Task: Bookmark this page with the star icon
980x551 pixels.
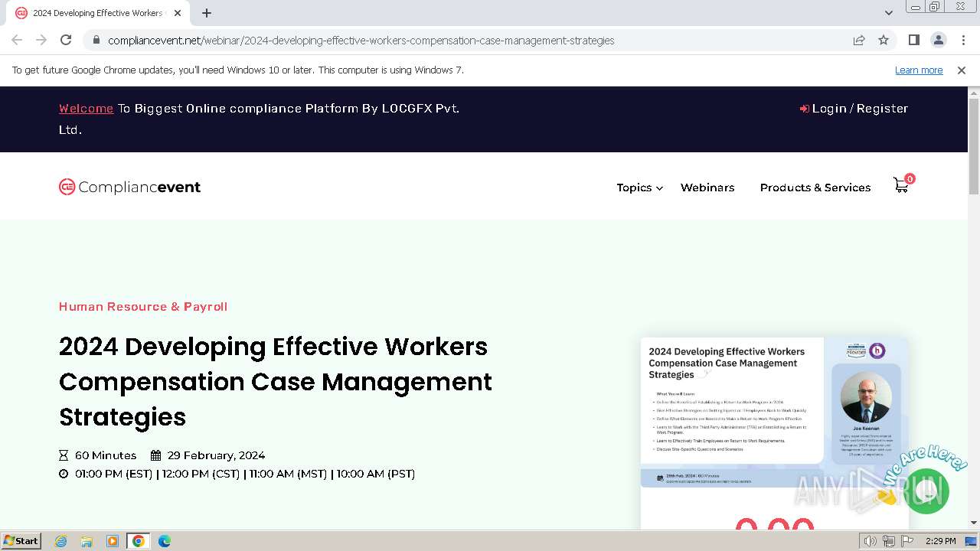Action: coord(884,41)
